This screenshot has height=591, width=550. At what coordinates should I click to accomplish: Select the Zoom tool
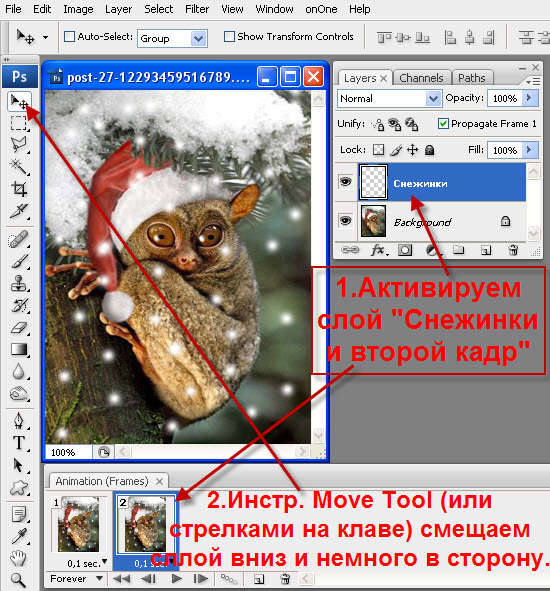19,580
